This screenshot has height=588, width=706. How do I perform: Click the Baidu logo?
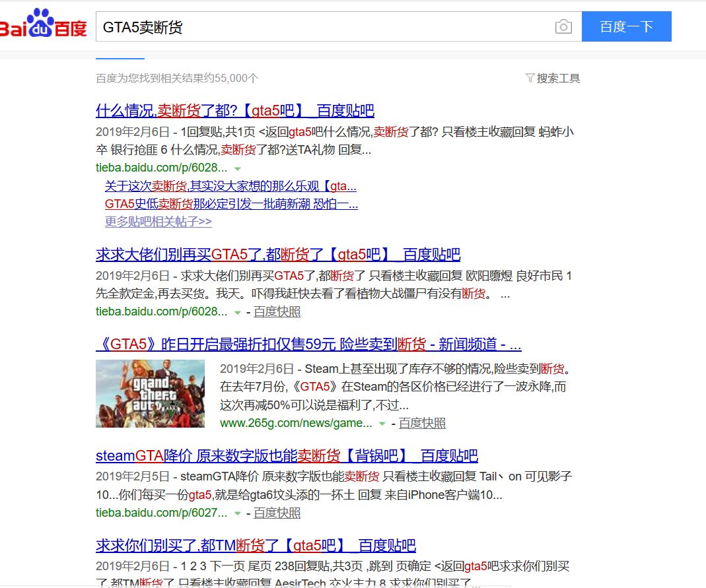(x=43, y=23)
